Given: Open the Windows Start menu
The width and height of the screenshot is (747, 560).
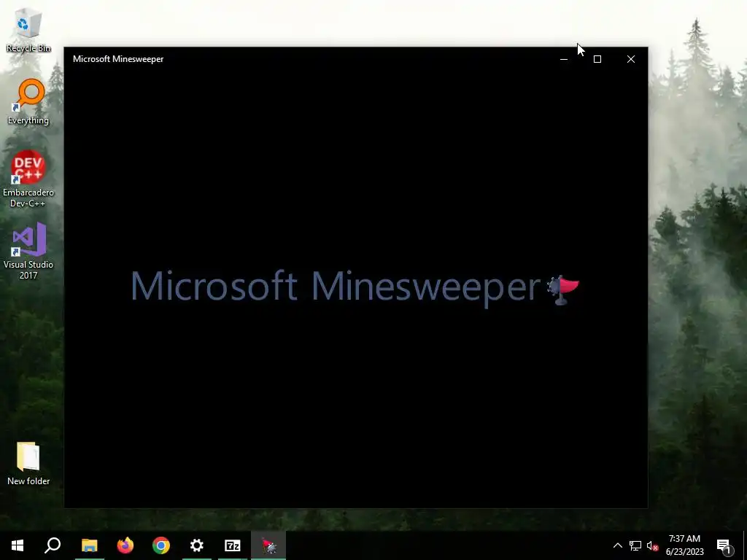Looking at the screenshot, I should pyautogui.click(x=18, y=545).
